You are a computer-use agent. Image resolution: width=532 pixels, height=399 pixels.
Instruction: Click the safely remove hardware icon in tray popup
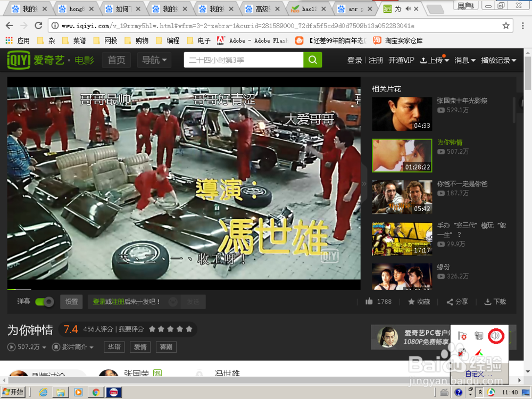point(462,353)
